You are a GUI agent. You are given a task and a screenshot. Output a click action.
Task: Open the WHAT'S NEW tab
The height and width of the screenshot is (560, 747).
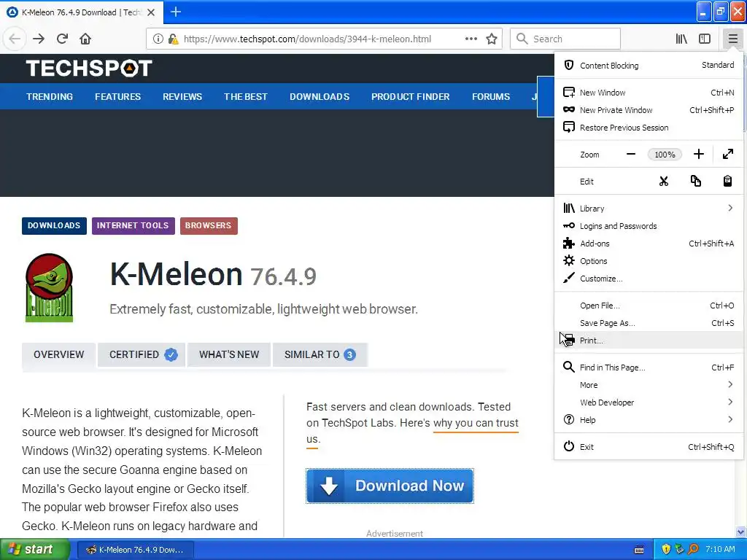tap(229, 355)
